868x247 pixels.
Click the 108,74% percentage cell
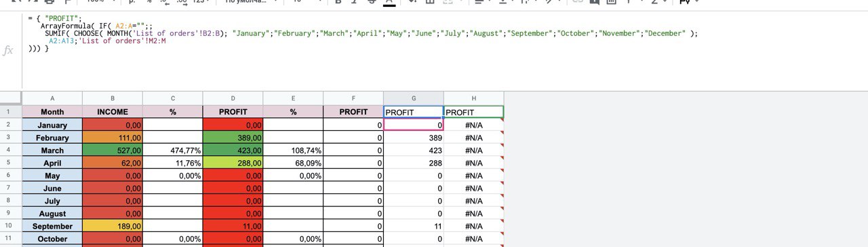point(294,150)
